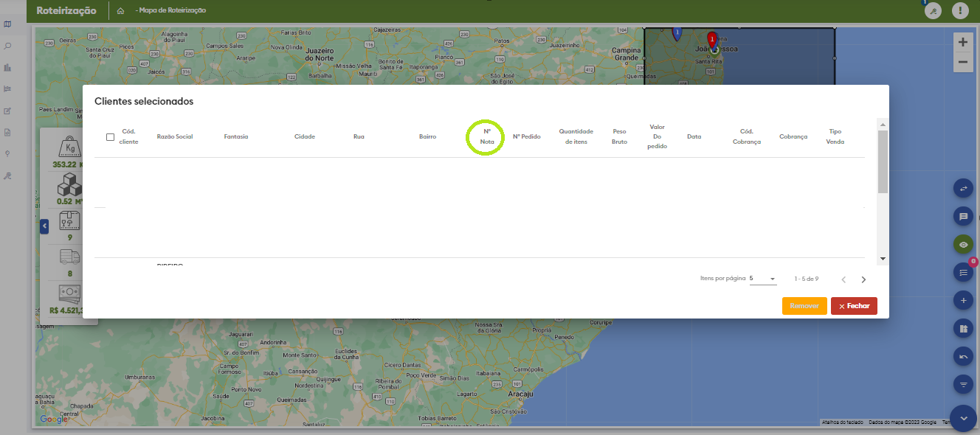This screenshot has width=980, height=435.
Task: Click the alert exclamation icon in header
Action: tap(960, 10)
